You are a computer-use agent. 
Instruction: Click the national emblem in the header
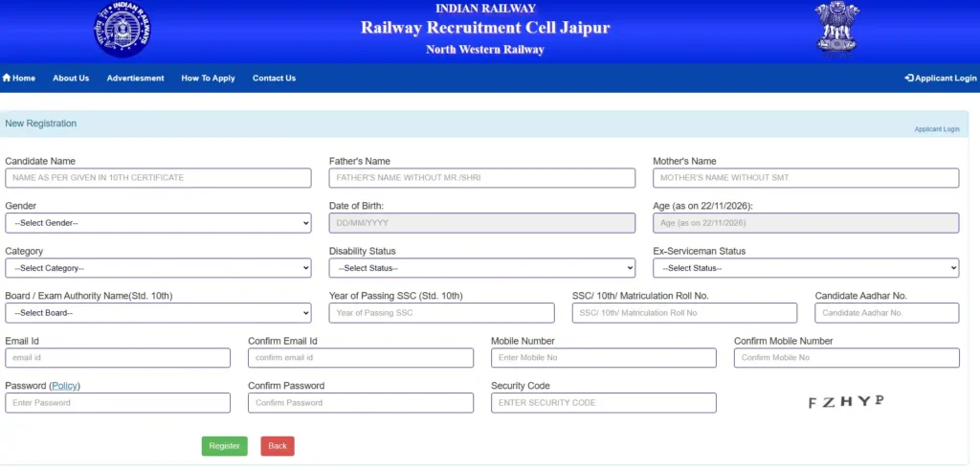coord(836,30)
